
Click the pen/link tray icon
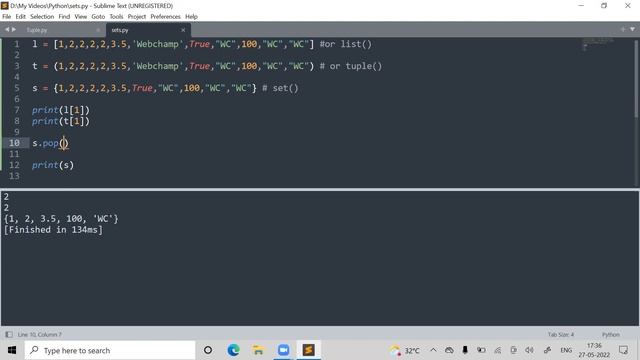point(547,350)
